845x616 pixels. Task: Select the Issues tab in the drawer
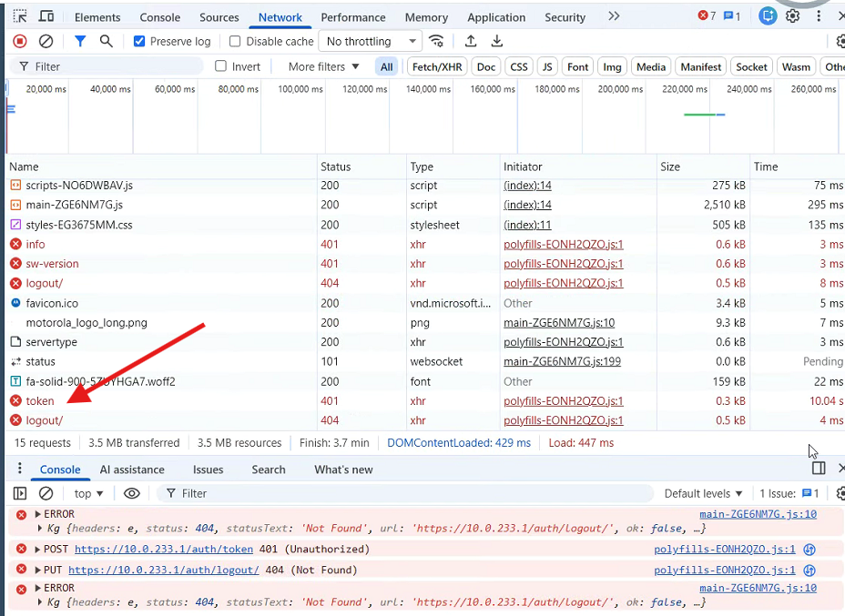[208, 470]
